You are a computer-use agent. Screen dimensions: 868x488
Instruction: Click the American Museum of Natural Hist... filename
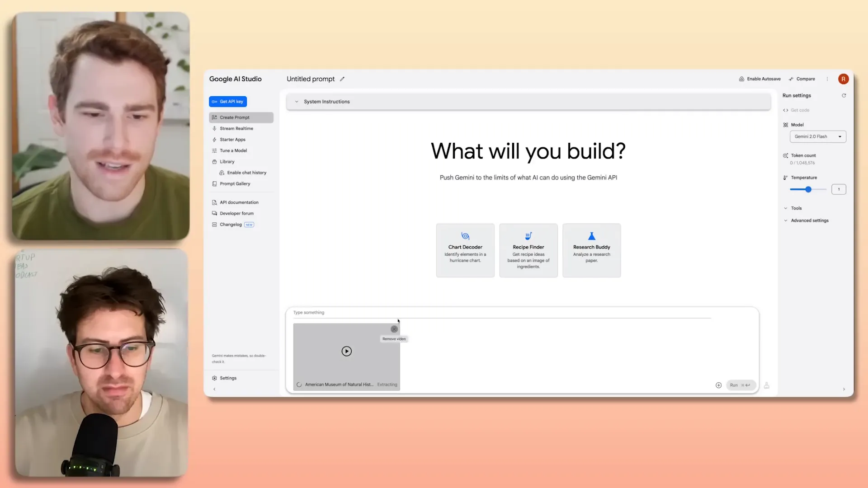coord(339,385)
